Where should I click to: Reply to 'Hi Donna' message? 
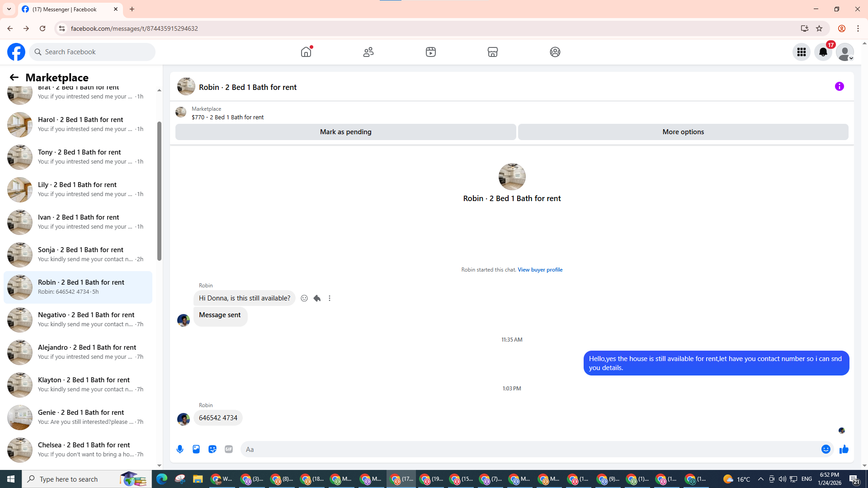[x=317, y=298]
